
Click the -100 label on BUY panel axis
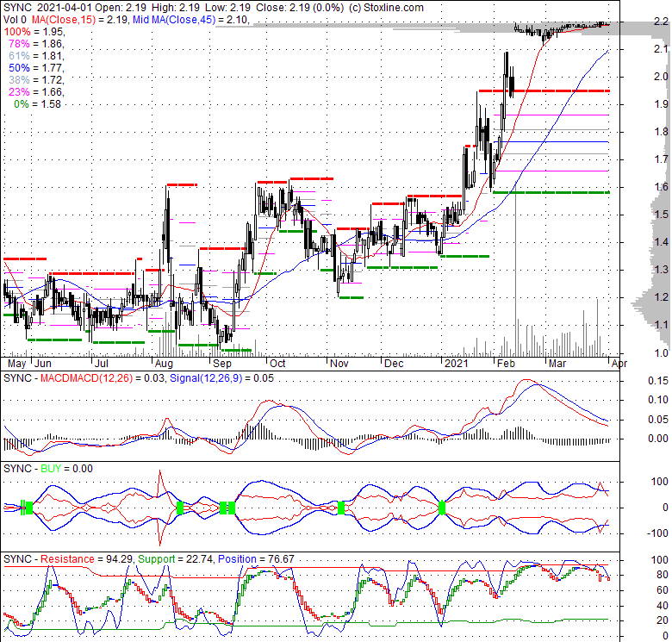(658, 533)
